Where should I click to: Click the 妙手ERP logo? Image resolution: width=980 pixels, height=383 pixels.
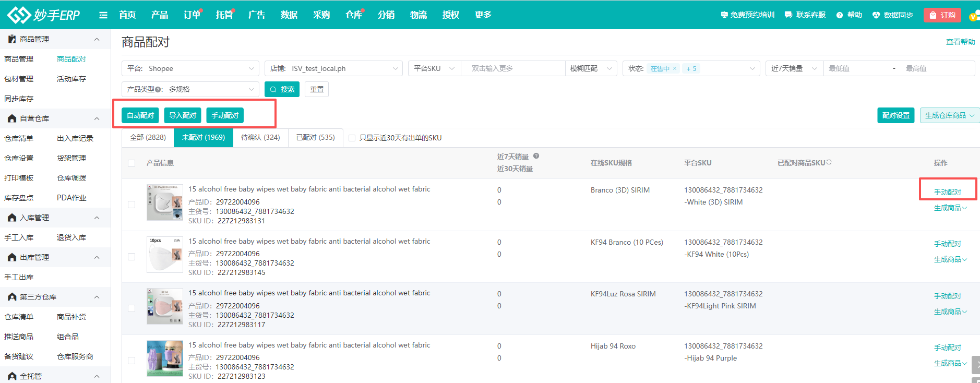[x=44, y=15]
